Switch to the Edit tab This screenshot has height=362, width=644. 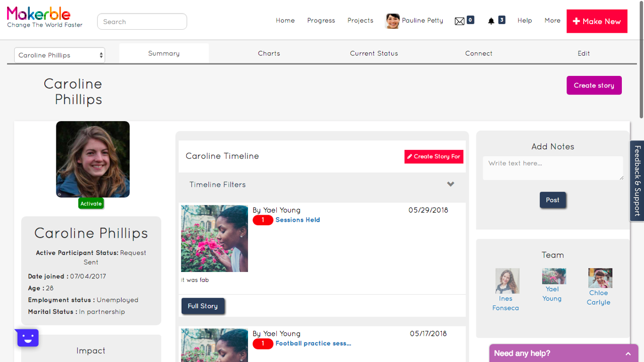584,53
